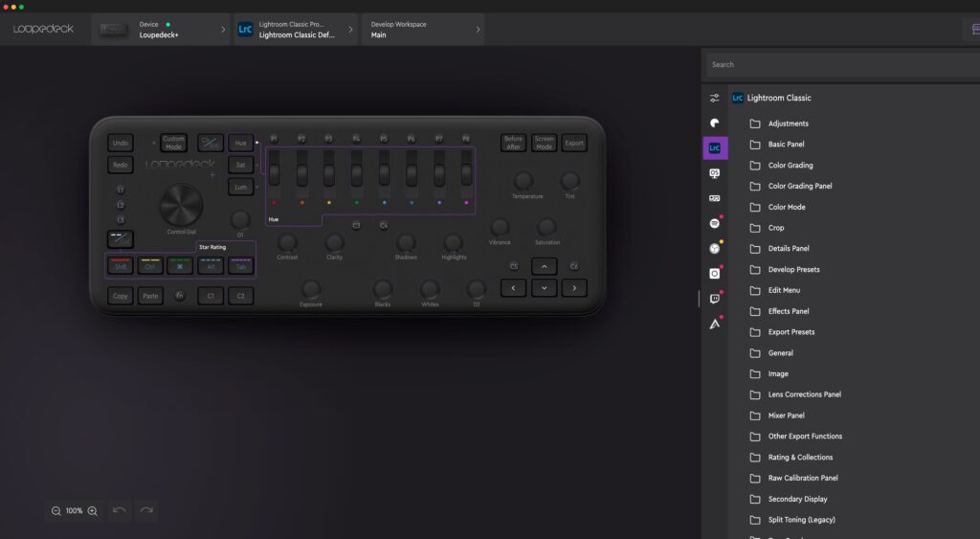The height and width of the screenshot is (539, 980).
Task: Open the A-shaped plugin icon at sidebar bottom
Action: click(715, 324)
